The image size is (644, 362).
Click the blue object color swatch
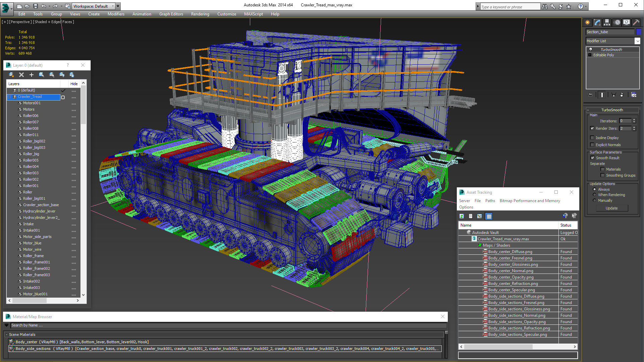point(639,32)
